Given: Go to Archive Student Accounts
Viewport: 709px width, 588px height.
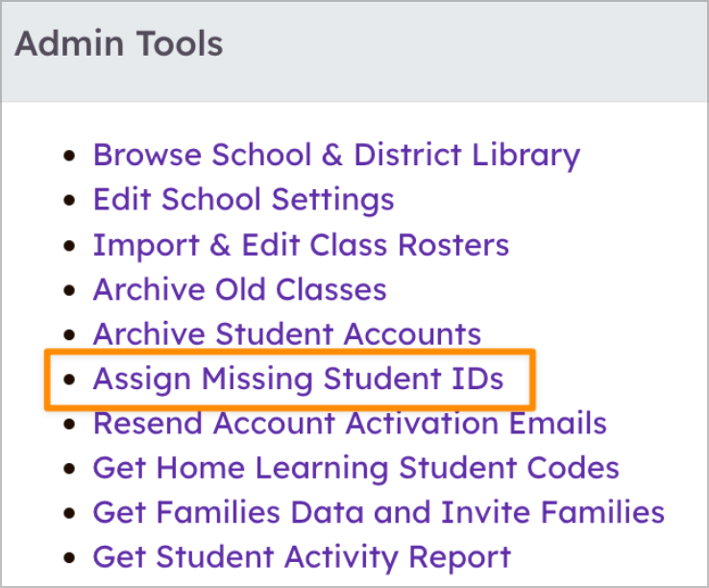Looking at the screenshot, I should [x=286, y=334].
